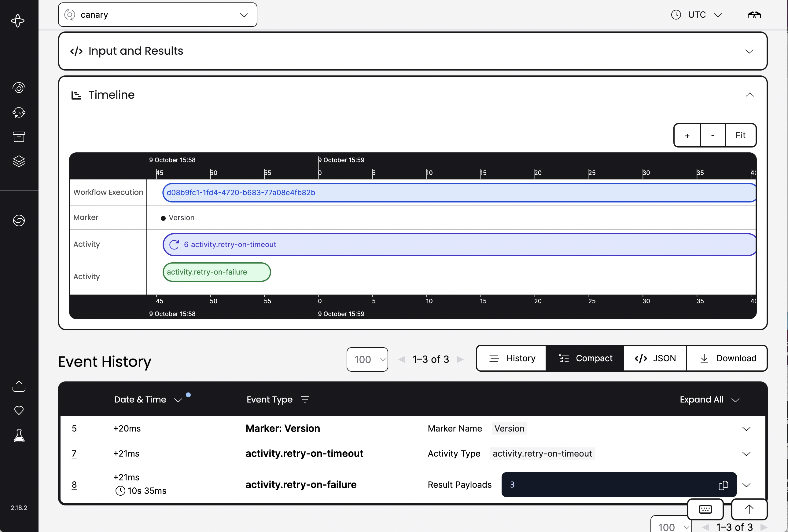Switch to JSON view tab

pos(655,359)
